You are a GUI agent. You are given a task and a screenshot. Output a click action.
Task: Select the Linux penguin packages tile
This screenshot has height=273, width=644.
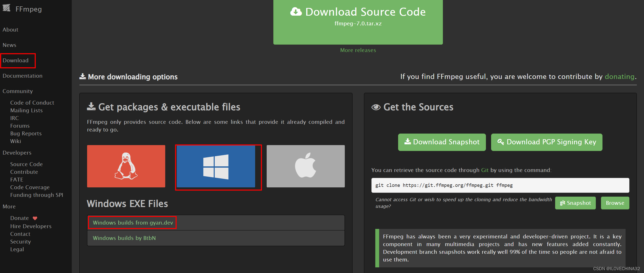pyautogui.click(x=126, y=166)
